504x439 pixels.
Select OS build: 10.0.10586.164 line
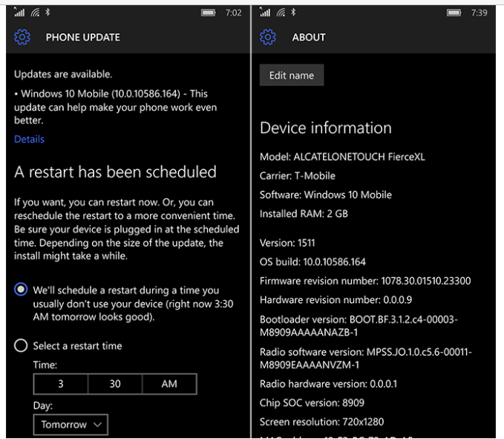[312, 261]
